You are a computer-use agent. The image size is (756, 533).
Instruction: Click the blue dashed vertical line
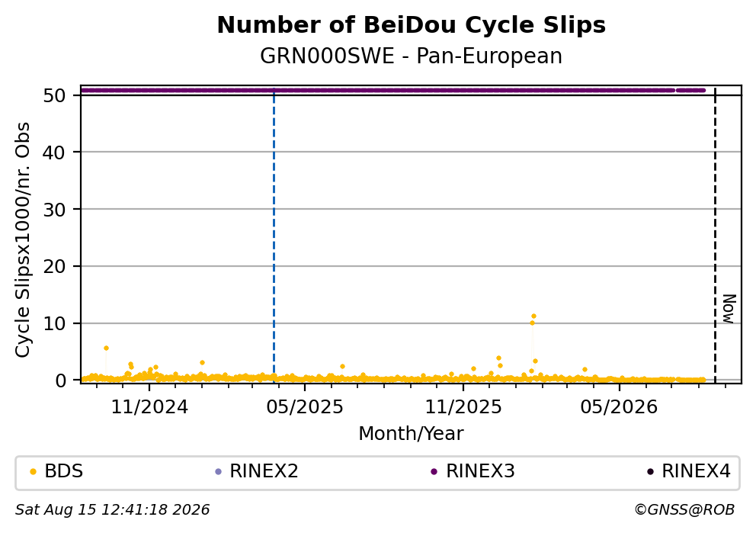click(x=274, y=236)
